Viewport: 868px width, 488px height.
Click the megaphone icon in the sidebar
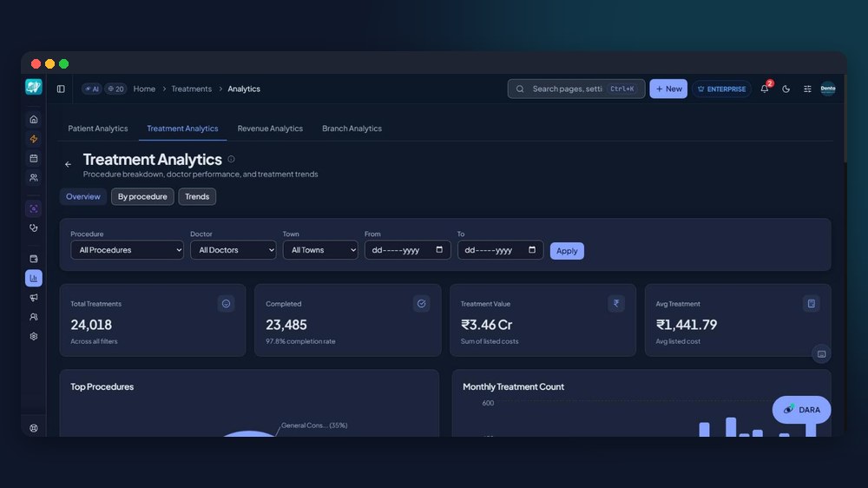click(x=34, y=298)
